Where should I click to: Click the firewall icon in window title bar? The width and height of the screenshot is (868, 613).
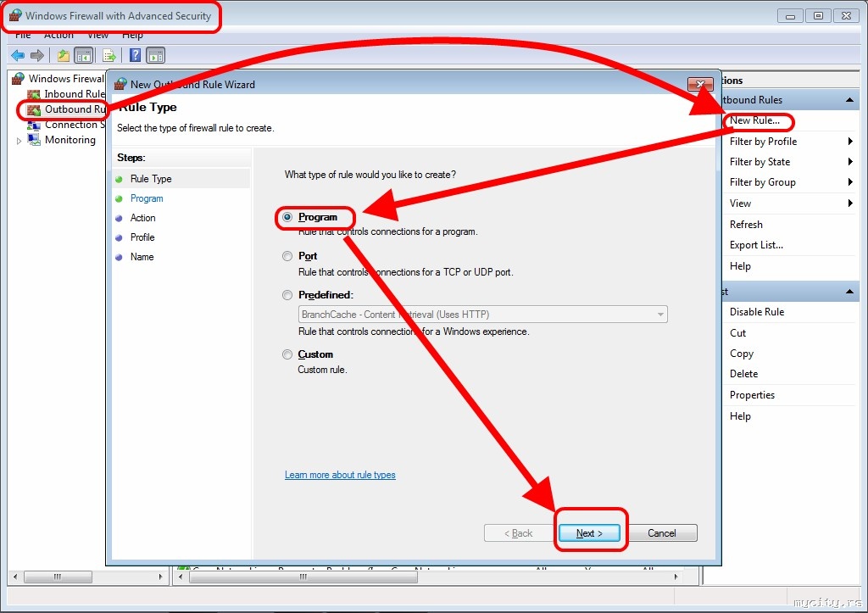pyautogui.click(x=15, y=15)
